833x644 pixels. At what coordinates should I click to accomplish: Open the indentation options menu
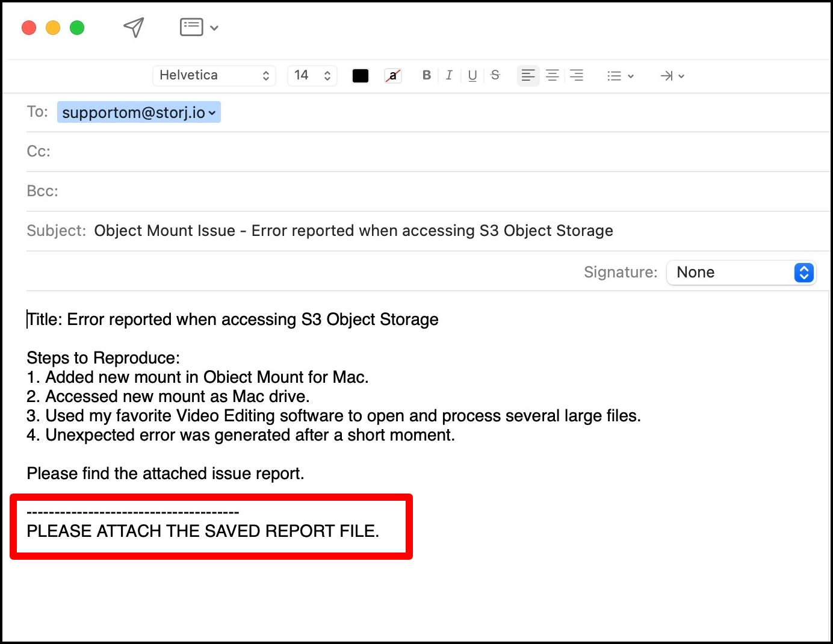[672, 76]
